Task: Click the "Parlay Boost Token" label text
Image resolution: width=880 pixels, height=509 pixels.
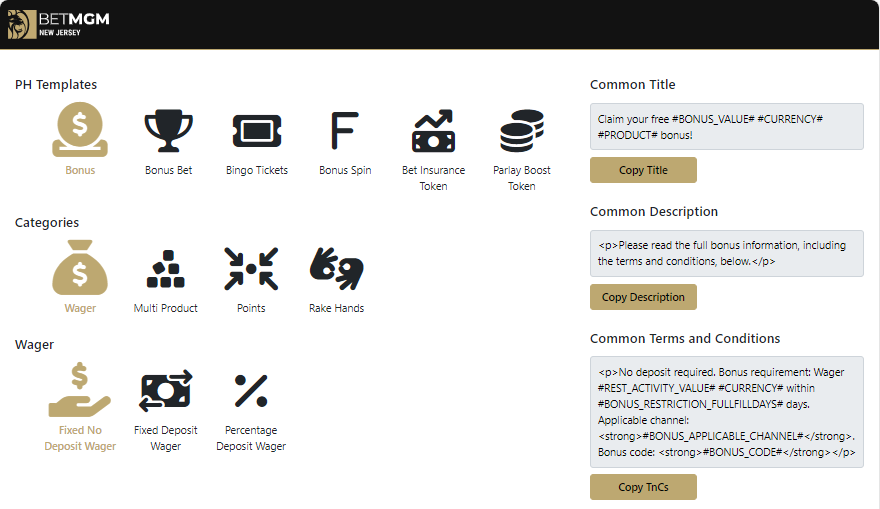Action: pyautogui.click(x=522, y=178)
